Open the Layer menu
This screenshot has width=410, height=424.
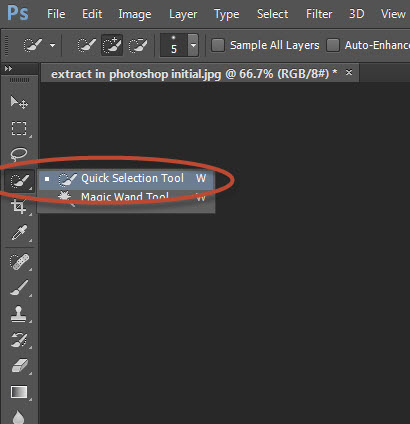coord(183,14)
